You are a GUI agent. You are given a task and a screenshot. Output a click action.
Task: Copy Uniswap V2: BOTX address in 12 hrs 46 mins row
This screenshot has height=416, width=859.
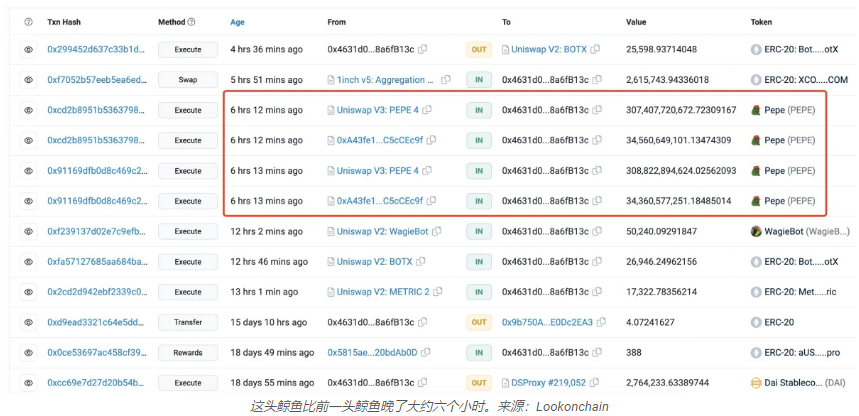pyautogui.click(x=421, y=262)
